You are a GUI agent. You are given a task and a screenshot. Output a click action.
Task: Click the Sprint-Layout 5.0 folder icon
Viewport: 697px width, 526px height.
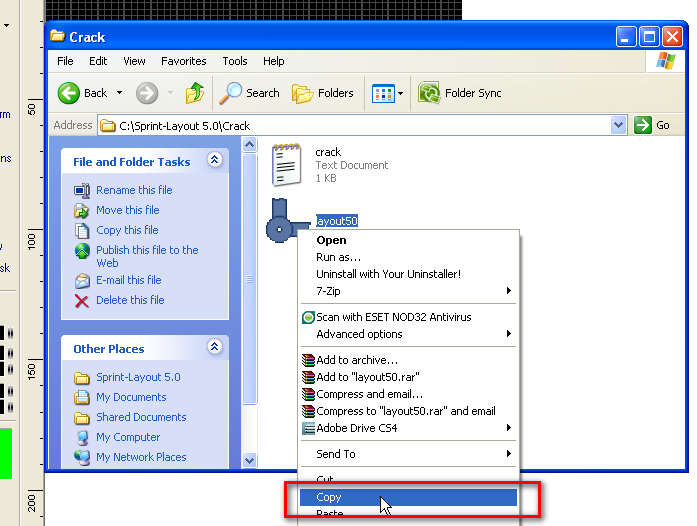(x=82, y=378)
